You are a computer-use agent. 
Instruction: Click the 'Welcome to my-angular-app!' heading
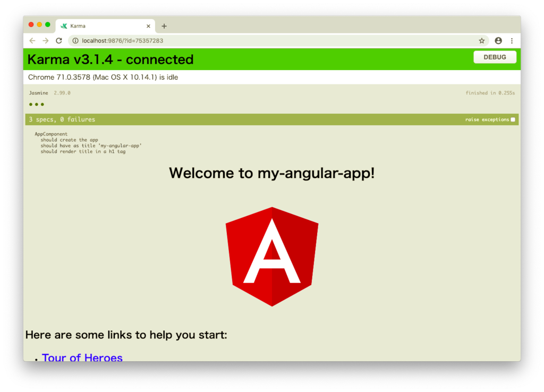pyautogui.click(x=271, y=173)
